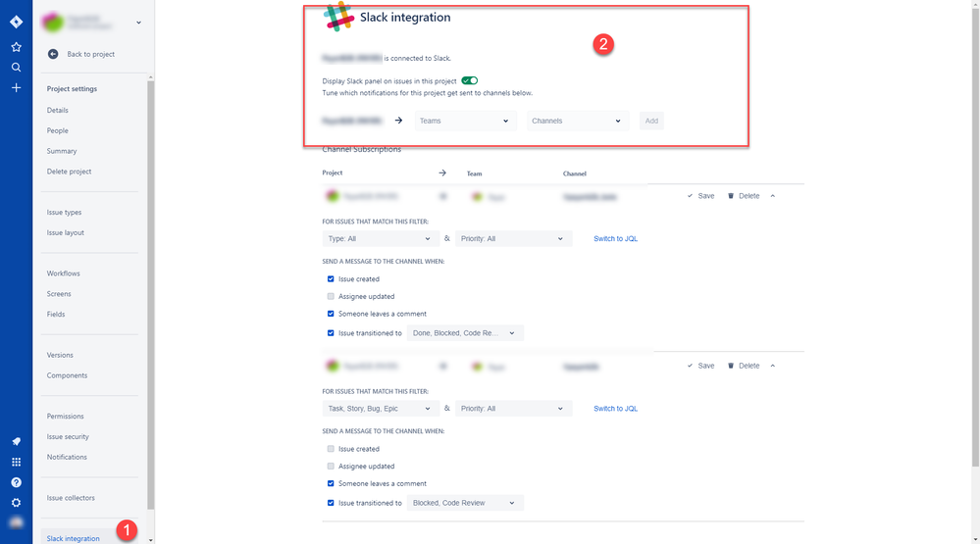
Task: Click Back to project link
Action: [x=90, y=54]
